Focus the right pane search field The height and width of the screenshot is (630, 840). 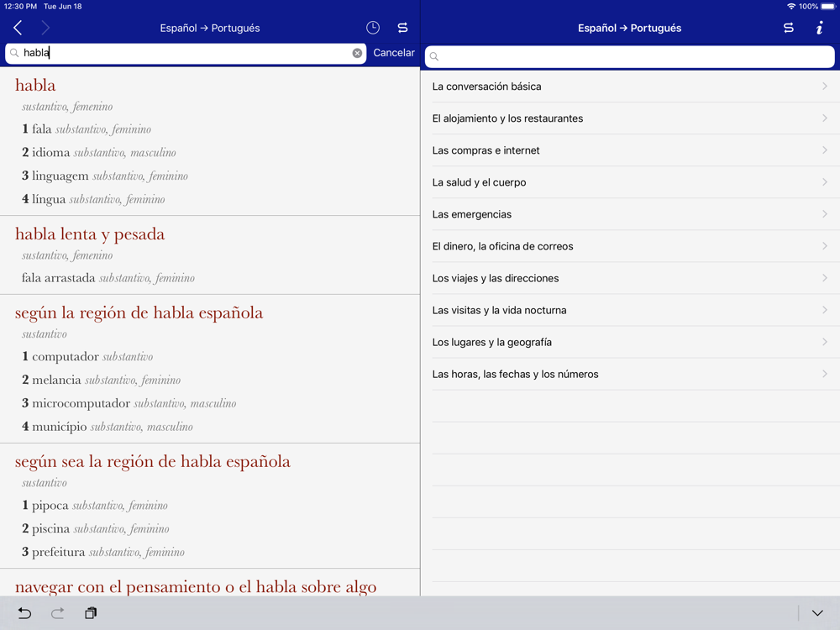(x=629, y=56)
